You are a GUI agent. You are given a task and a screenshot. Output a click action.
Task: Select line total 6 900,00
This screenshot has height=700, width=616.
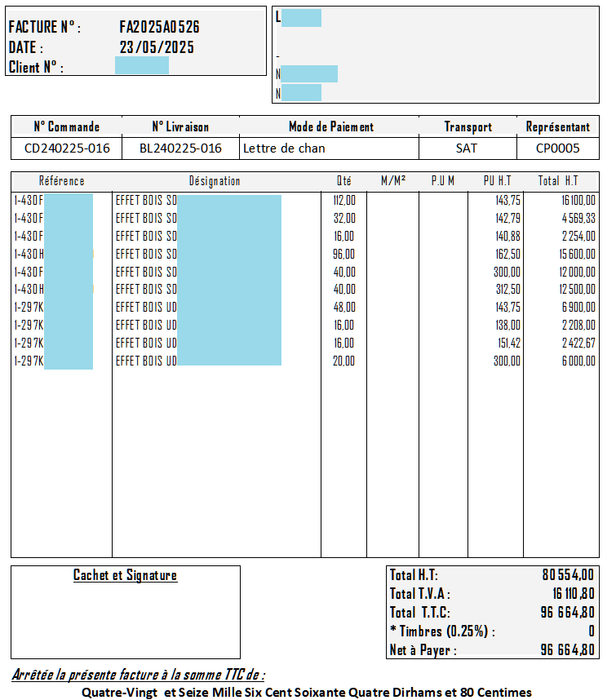click(x=578, y=307)
